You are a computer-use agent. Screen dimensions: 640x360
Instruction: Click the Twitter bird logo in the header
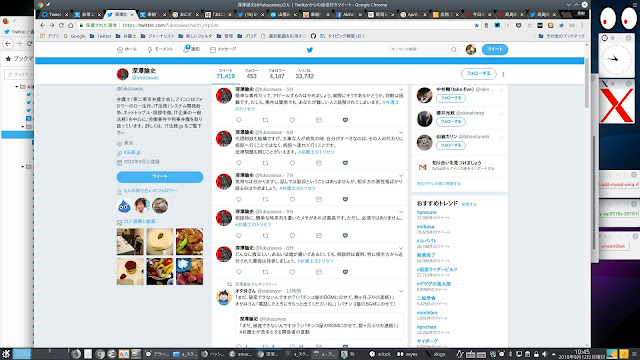click(310, 50)
